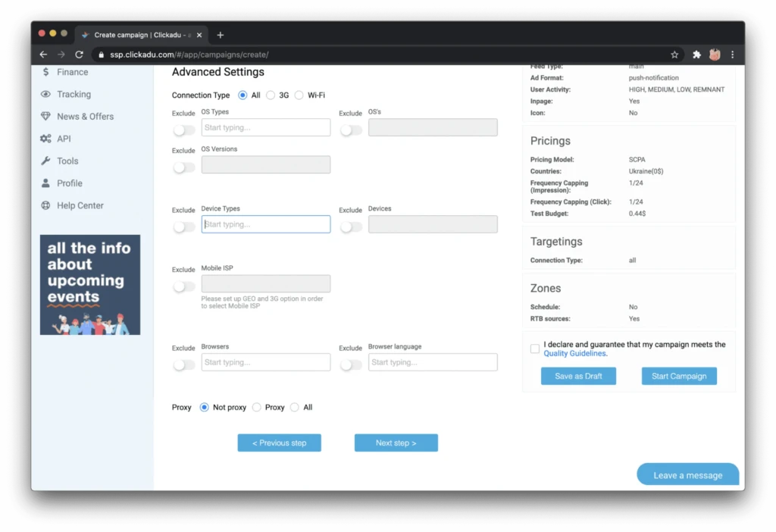The height and width of the screenshot is (532, 776).
Task: Check the Quality Guidelines declaration checkbox
Action: (x=535, y=349)
